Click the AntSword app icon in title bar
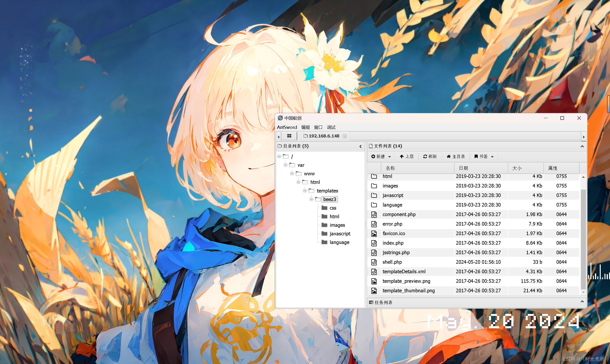 280,118
